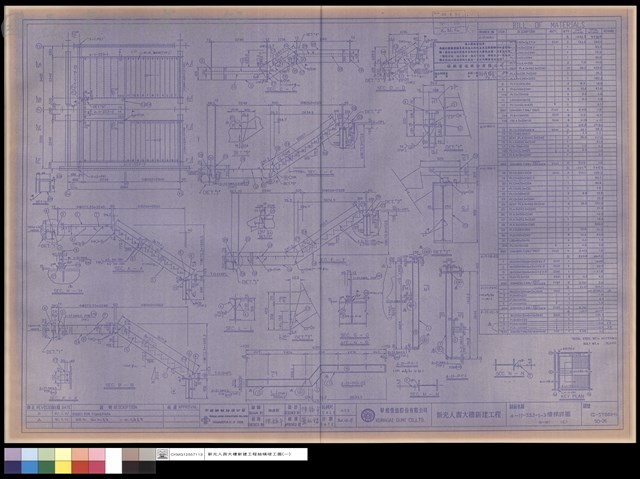Viewport: 640px width, 479px height.
Task: Pick the pale pink calibration swatch
Action: pyautogui.click(x=97, y=455)
